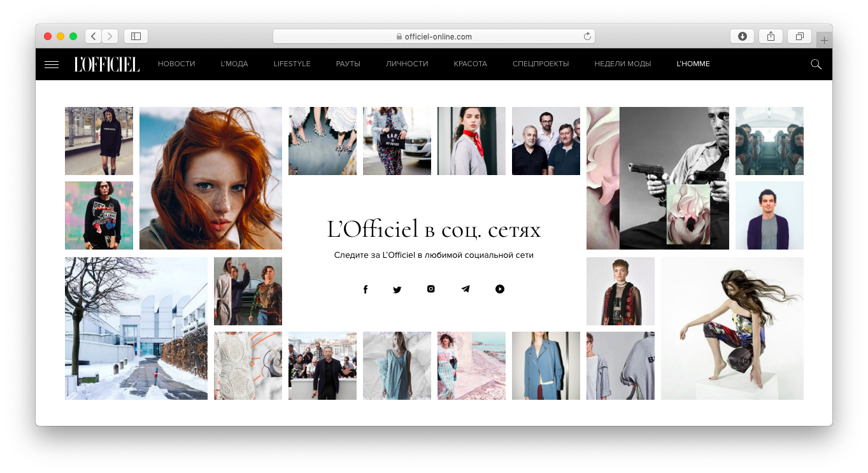
Task: Toggle the Safari sidebar button
Action: click(136, 36)
